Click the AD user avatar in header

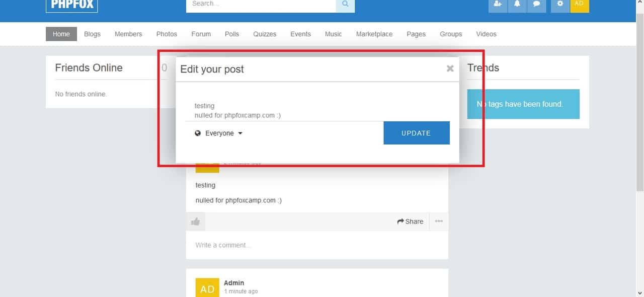[x=579, y=5]
